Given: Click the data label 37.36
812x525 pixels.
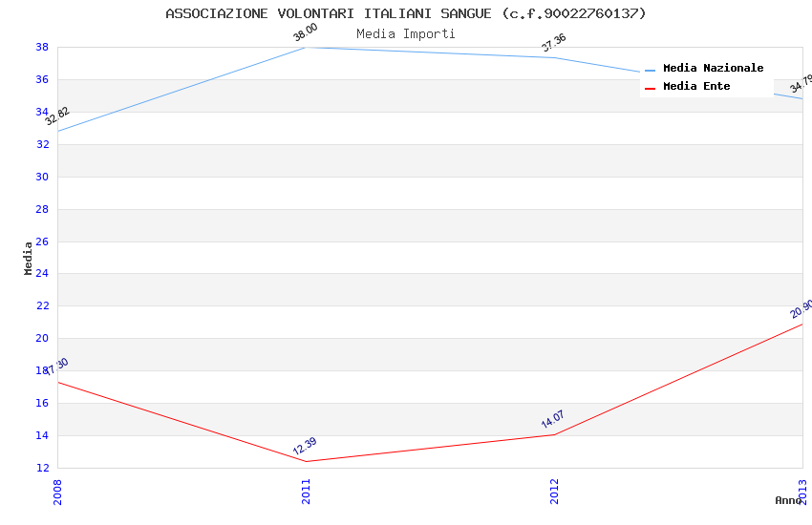Looking at the screenshot, I should click(x=553, y=42).
